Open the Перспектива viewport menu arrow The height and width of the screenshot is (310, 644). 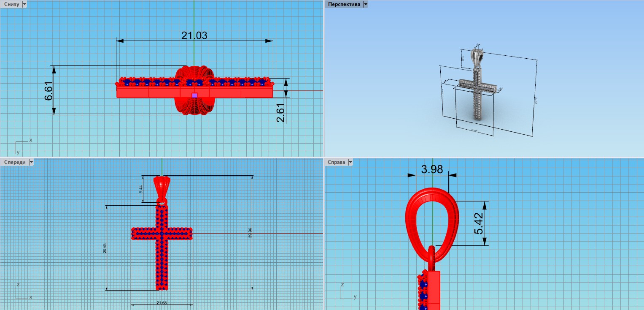pyautogui.click(x=366, y=4)
